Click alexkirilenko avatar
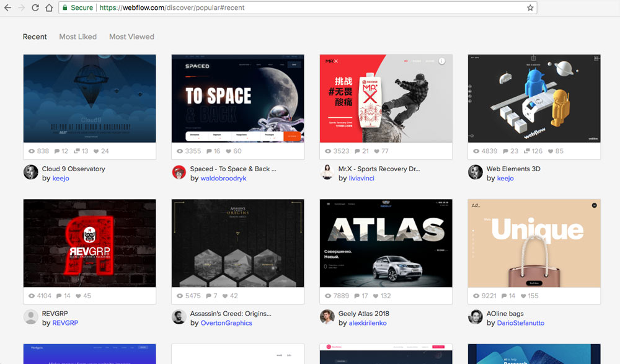This screenshot has height=364, width=620. [x=327, y=317]
